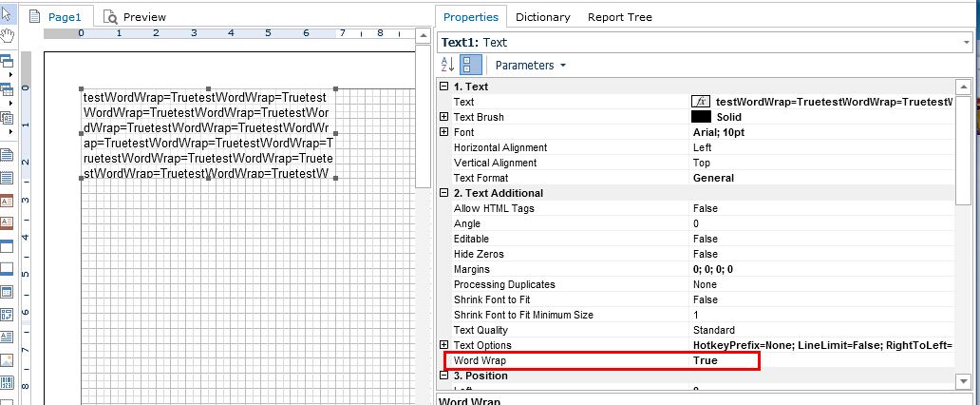The height and width of the screenshot is (405, 980).
Task: Collapse the '3. Position' category
Action: tap(443, 376)
